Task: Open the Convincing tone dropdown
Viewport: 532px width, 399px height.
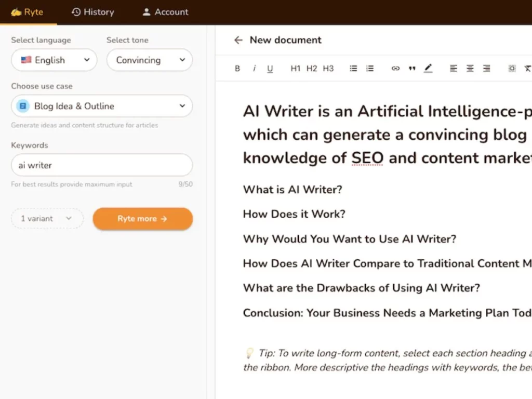Action: pos(150,60)
